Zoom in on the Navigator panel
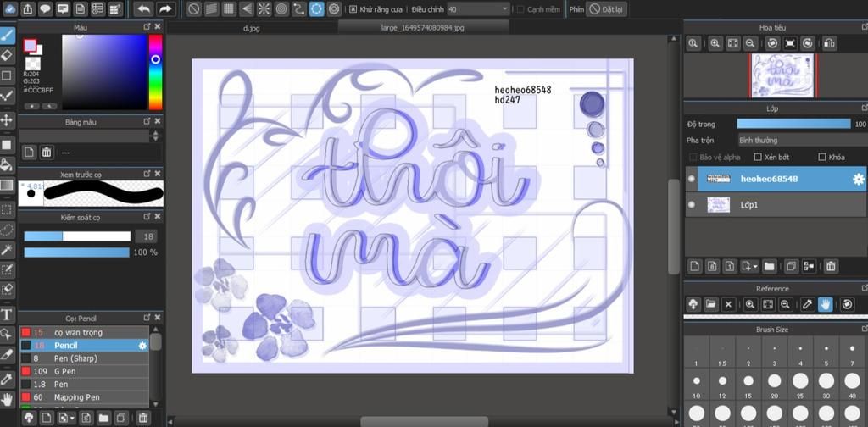868x427 pixels. click(715, 44)
